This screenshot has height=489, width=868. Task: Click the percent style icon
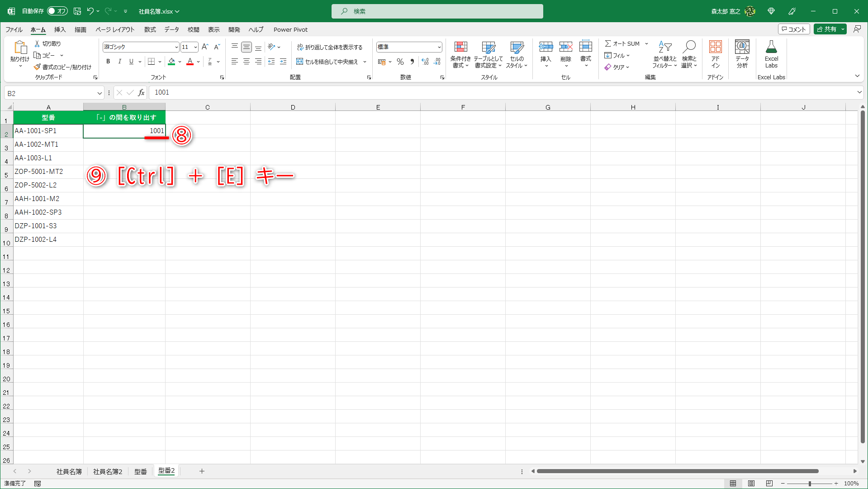coord(400,62)
